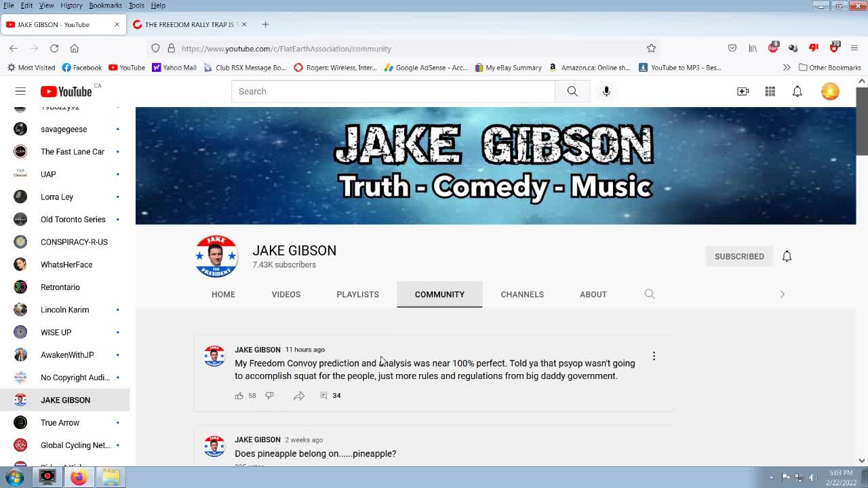Screen dimensions: 868x488
Task: Open the YouTube apps grid icon
Action: point(770,91)
